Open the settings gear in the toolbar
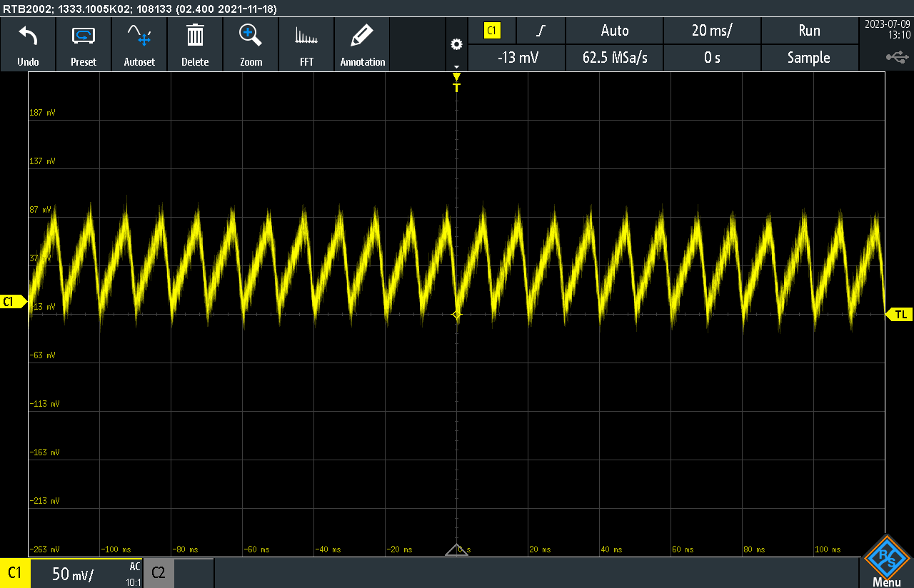The width and height of the screenshot is (914, 588). [456, 44]
